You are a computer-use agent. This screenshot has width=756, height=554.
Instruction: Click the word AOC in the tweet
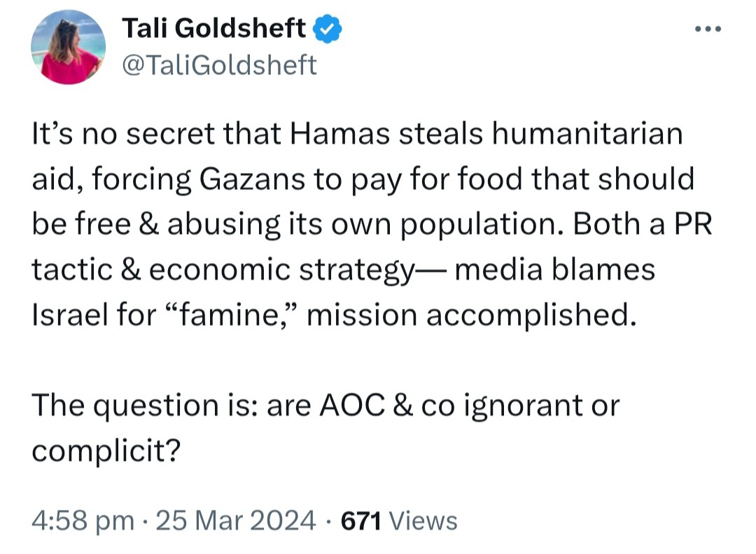point(352,406)
